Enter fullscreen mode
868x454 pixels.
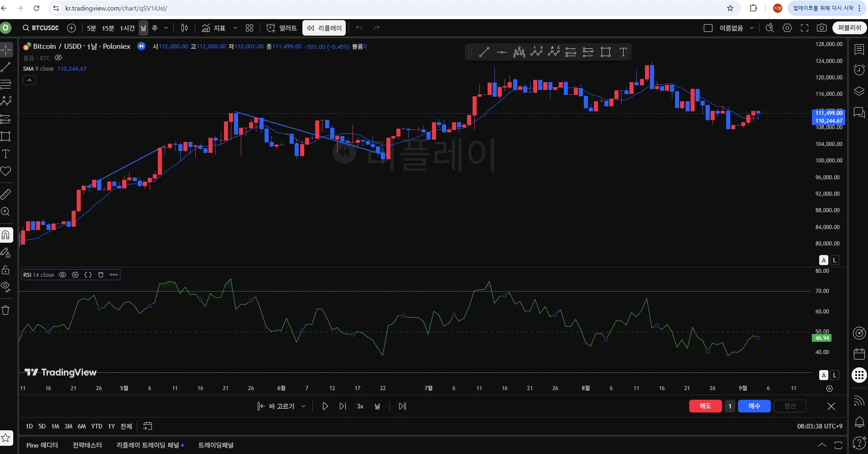coord(805,28)
